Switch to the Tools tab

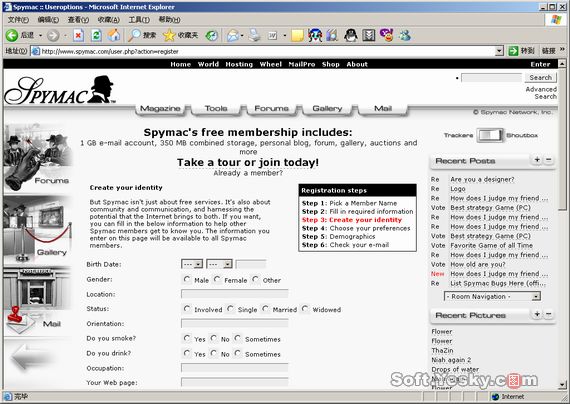[x=216, y=108]
